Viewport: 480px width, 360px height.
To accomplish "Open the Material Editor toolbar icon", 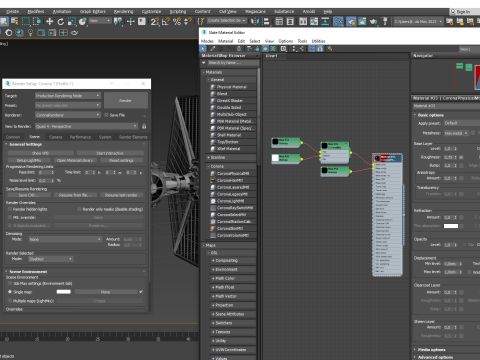I will (338, 22).
